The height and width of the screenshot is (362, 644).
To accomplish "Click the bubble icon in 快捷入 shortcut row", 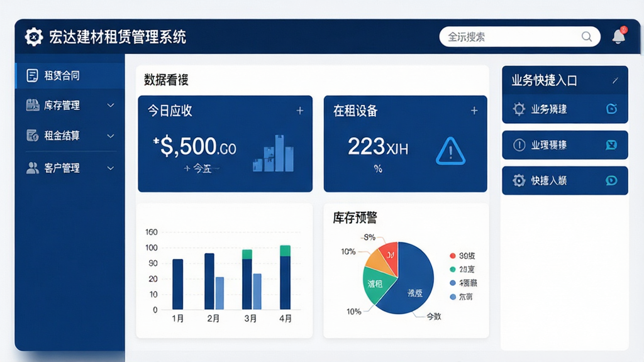I will 611,180.
